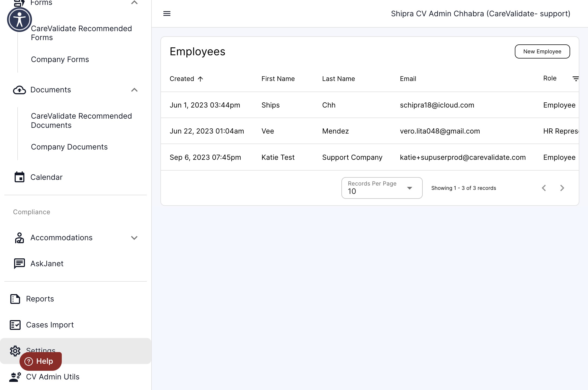
Task: Click the AskJanet chat icon
Action: coord(20,264)
